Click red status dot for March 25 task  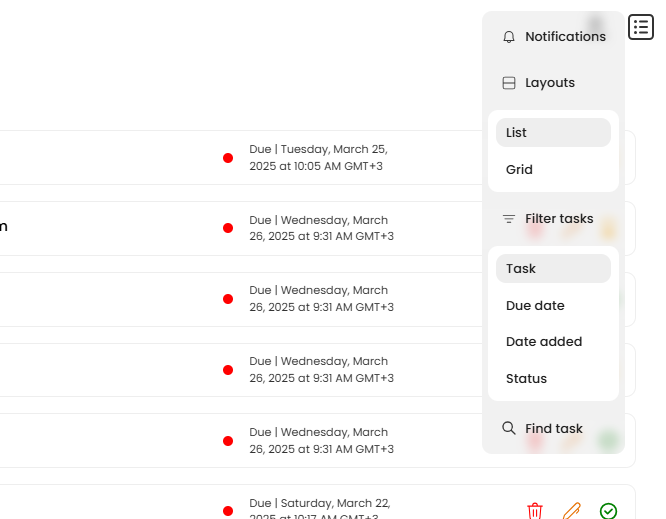pos(228,158)
